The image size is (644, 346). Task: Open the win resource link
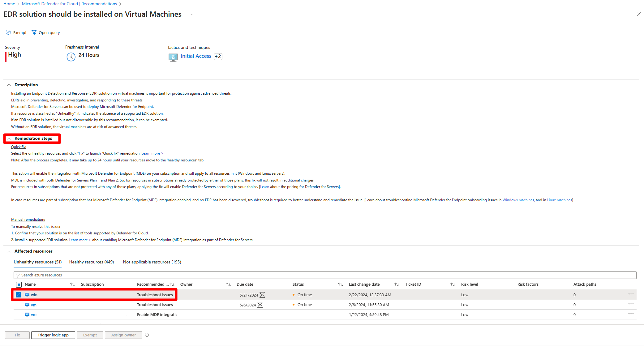point(34,295)
